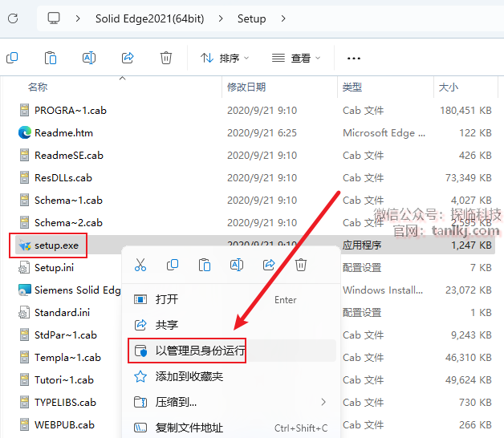Image resolution: width=504 pixels, height=438 pixels.
Task: Select the file Standard.ini
Action: point(62,313)
